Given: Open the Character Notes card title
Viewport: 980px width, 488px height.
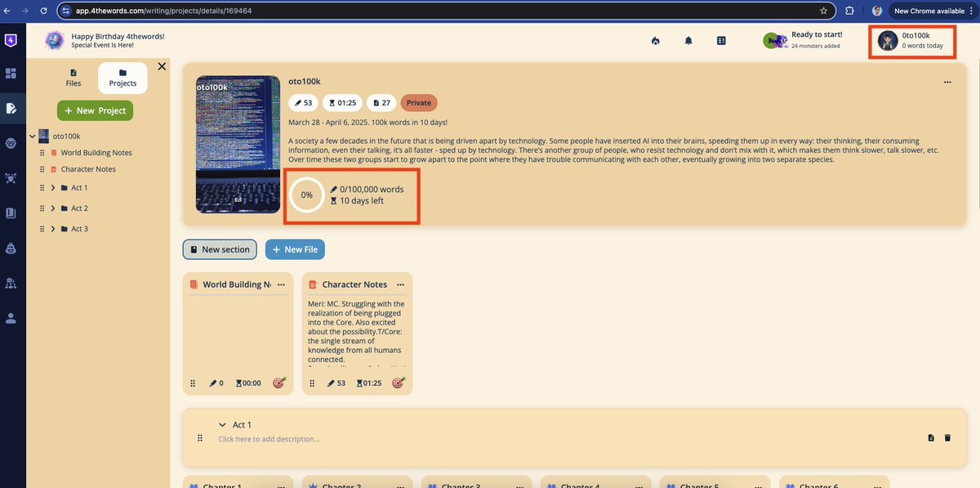Looking at the screenshot, I should (x=354, y=284).
